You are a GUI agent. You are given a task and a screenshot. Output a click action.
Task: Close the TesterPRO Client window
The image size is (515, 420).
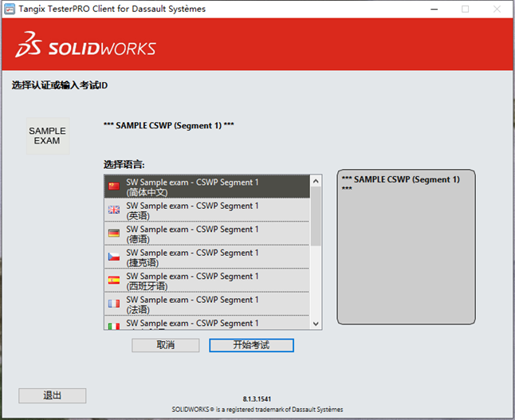[x=496, y=9]
